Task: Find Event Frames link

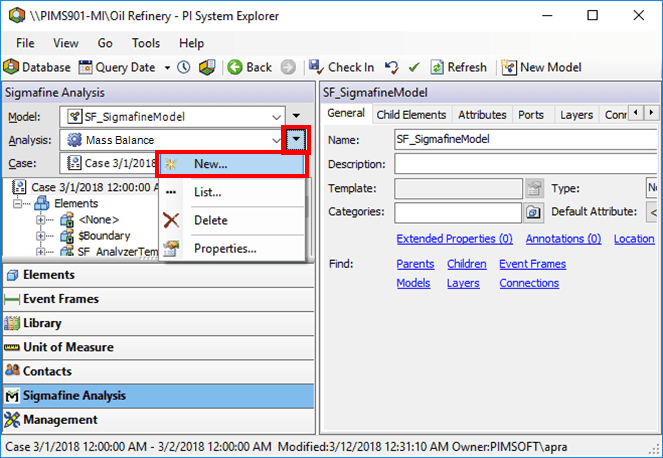Action: 532,264
